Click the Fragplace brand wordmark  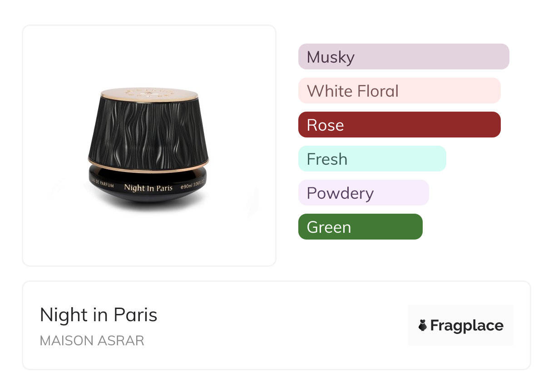[x=467, y=325]
